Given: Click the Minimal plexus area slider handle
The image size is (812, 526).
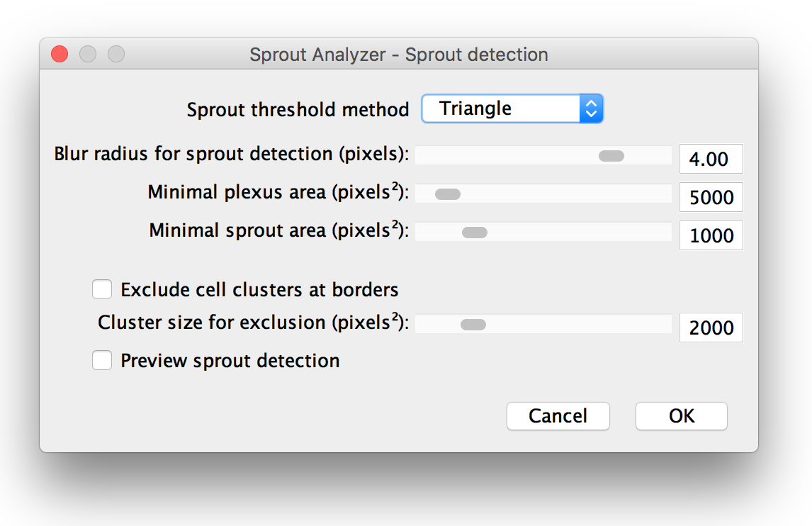Looking at the screenshot, I should coord(447,194).
